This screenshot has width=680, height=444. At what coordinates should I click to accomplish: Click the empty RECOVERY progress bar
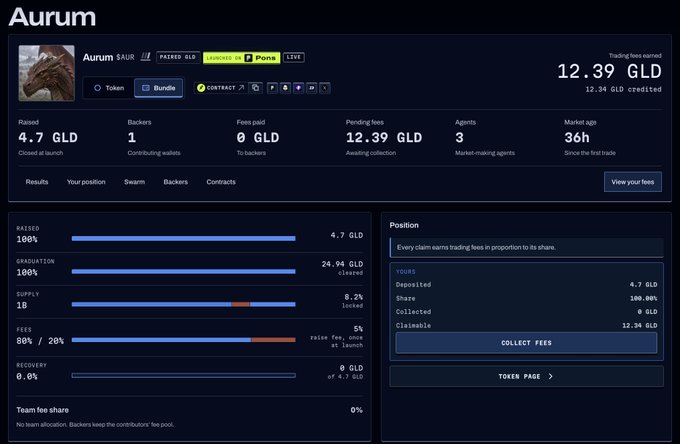tap(183, 375)
